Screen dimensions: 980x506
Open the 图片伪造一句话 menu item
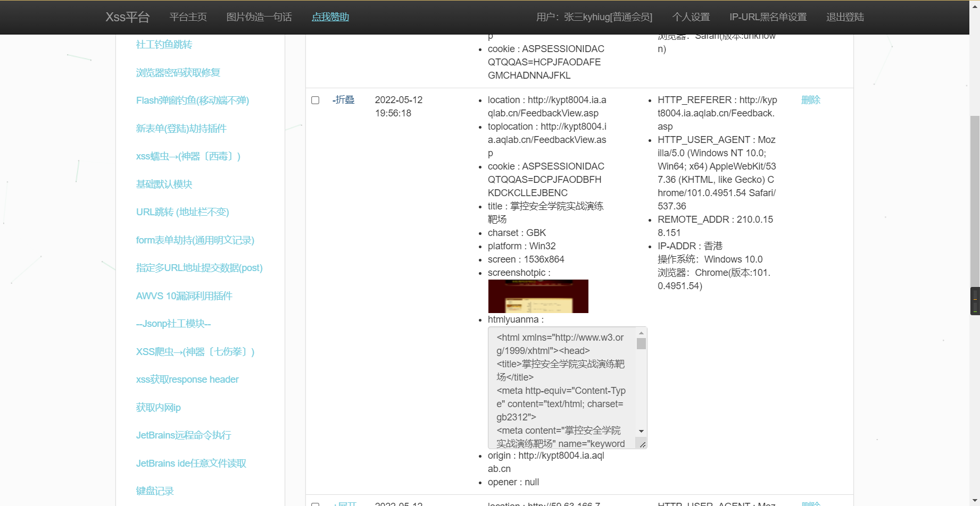(259, 16)
